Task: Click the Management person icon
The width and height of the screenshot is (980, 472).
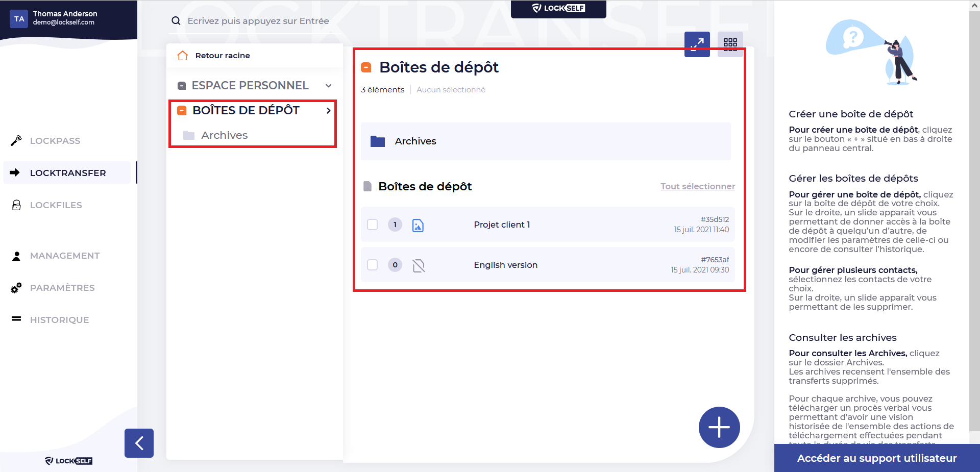Action: (x=16, y=256)
